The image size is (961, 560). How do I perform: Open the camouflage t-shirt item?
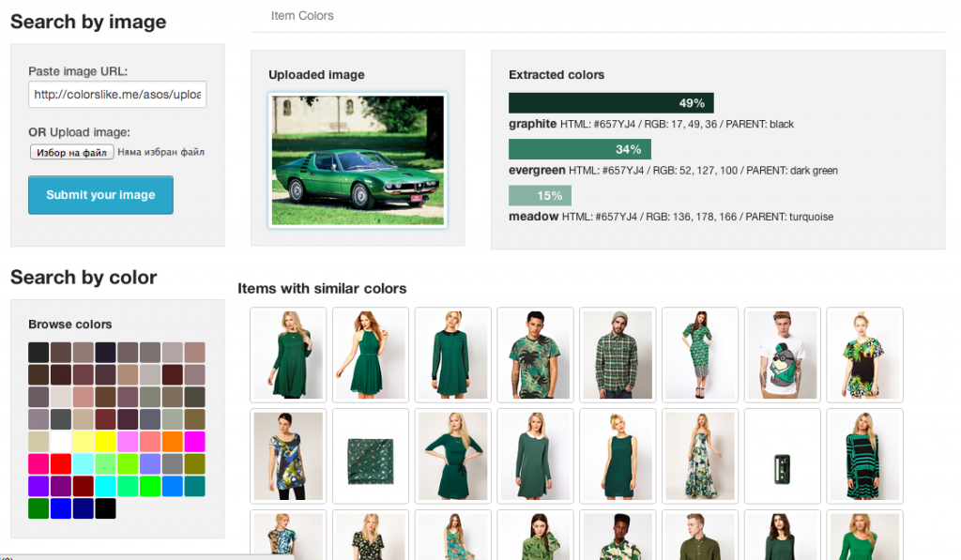[535, 355]
